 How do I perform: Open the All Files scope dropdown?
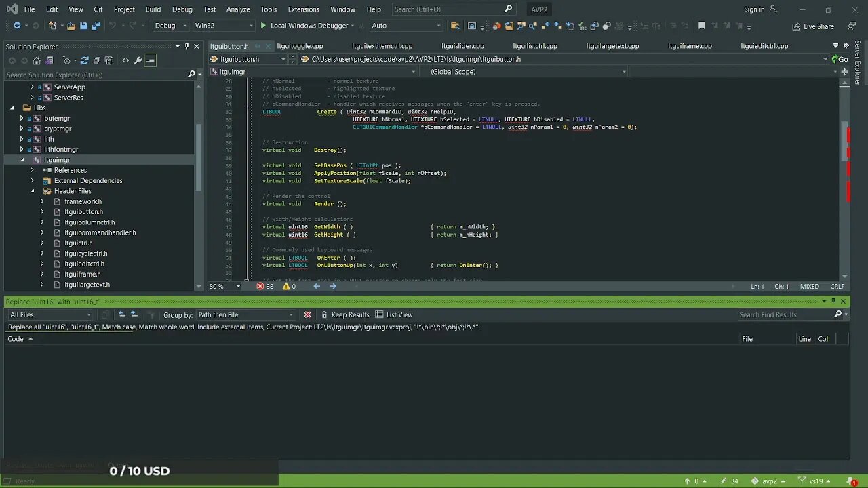click(50, 314)
